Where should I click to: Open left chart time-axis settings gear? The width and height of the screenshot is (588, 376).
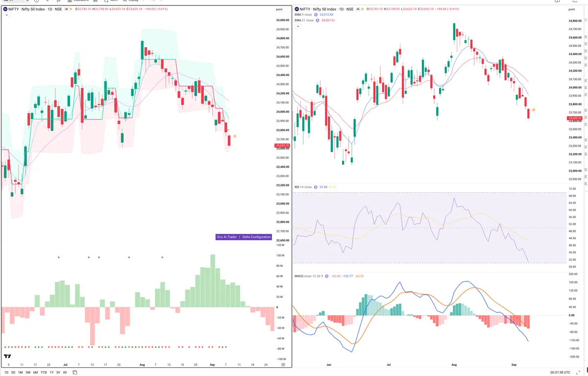tap(283, 365)
